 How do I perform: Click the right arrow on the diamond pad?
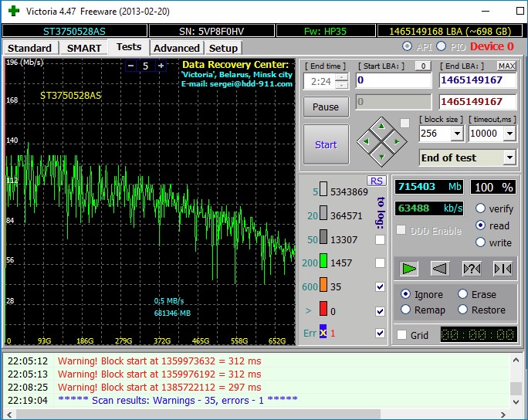click(397, 141)
